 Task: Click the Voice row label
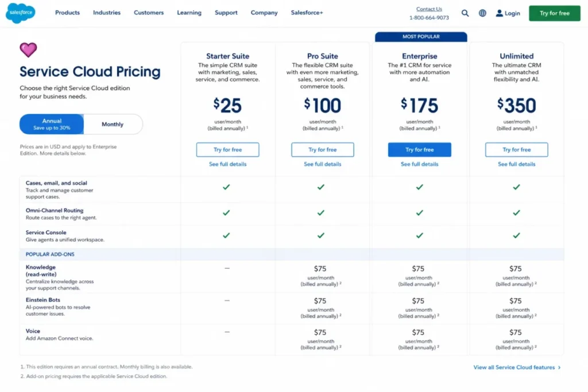(33, 331)
